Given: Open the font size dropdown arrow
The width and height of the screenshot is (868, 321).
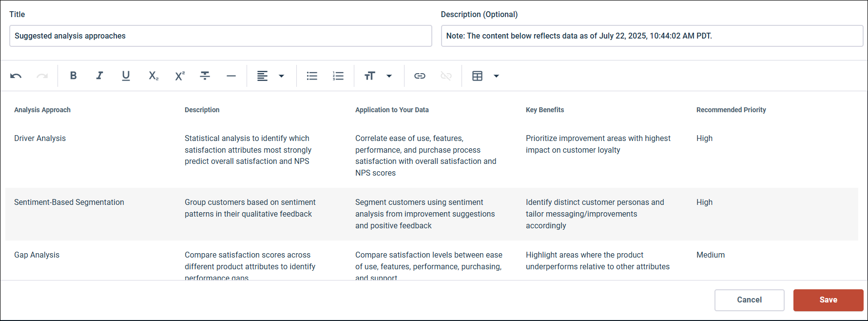Looking at the screenshot, I should pos(389,76).
